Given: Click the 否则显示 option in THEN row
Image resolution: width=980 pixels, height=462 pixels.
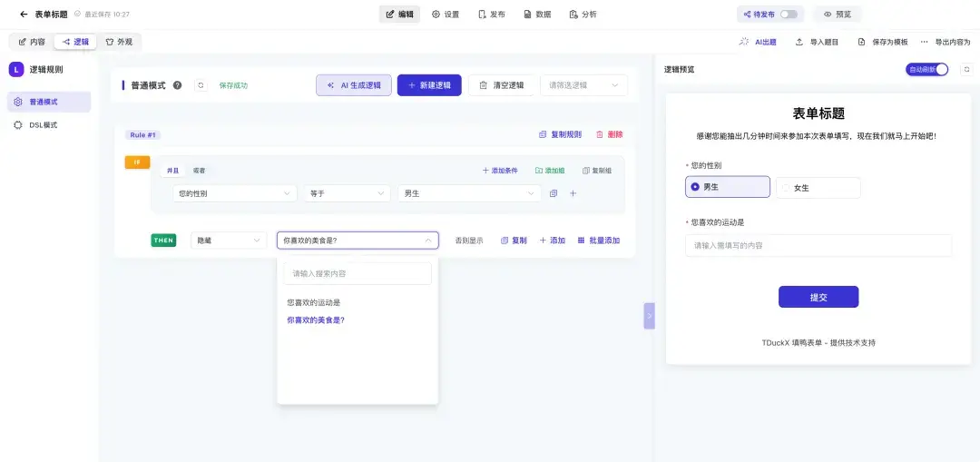Looking at the screenshot, I should click(469, 241).
